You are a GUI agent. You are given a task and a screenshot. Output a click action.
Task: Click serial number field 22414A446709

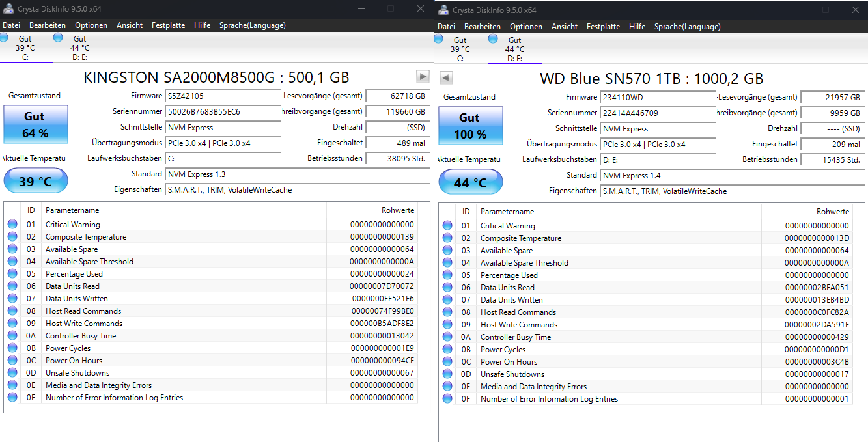658,113
